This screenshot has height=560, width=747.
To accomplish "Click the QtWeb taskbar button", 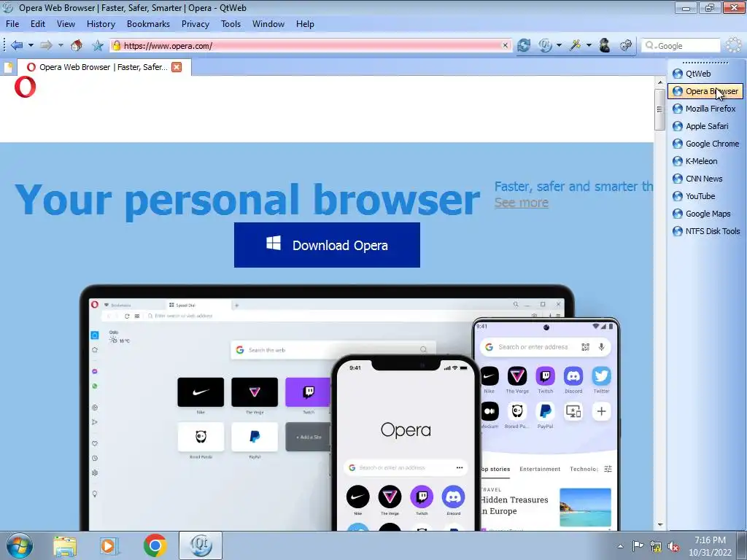I will point(200,545).
